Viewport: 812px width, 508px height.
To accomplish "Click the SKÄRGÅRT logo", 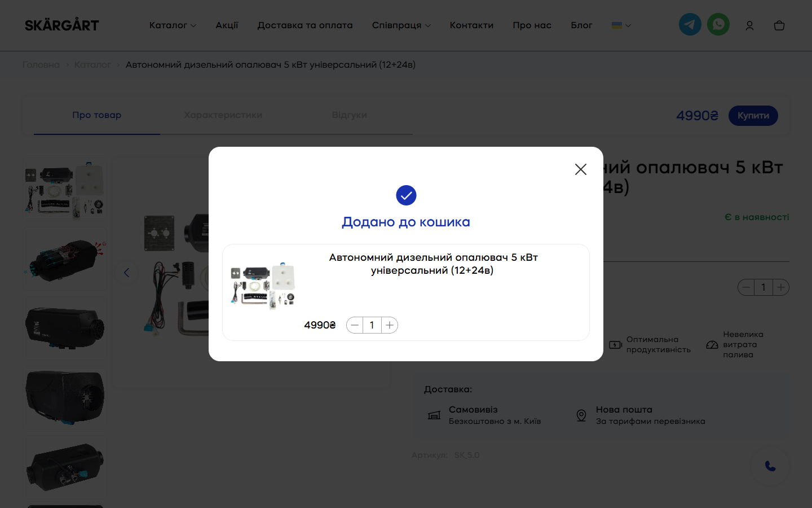I will click(x=62, y=25).
